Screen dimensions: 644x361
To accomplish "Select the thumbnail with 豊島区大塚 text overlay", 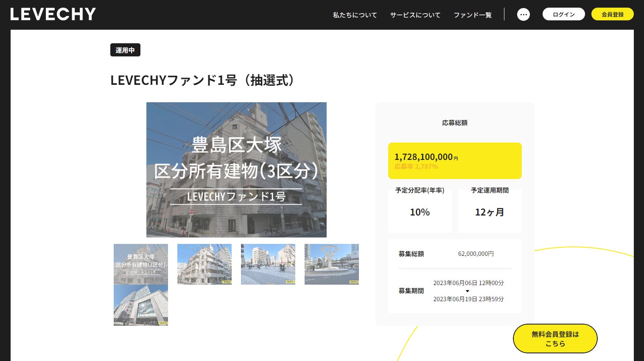I will coord(141,264).
